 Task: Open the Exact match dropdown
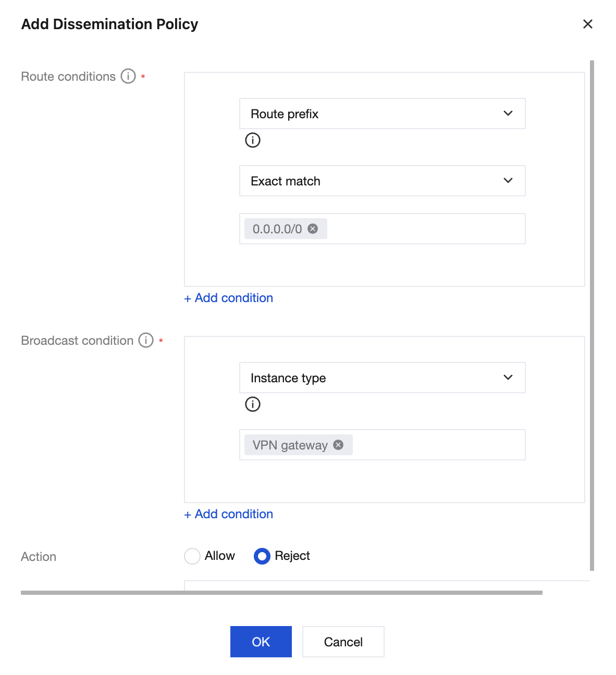pyautogui.click(x=383, y=181)
